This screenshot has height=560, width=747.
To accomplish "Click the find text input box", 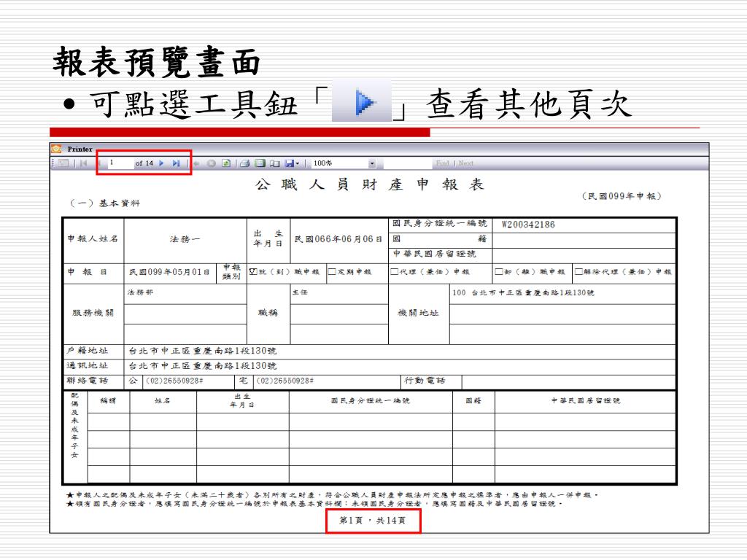I will [x=407, y=163].
